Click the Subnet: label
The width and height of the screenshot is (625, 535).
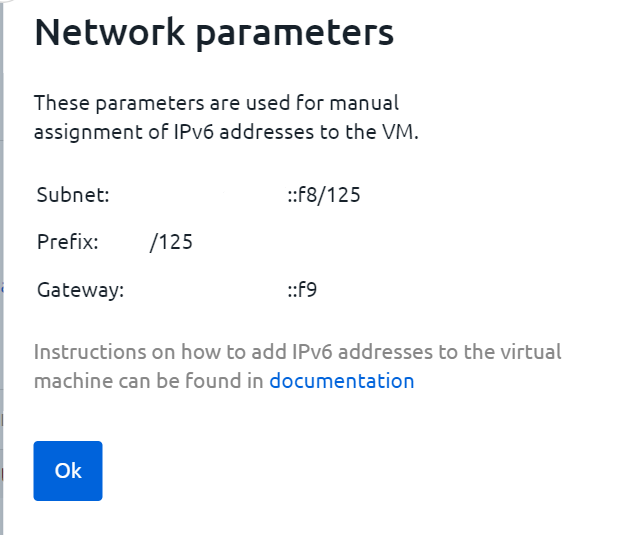point(73,195)
